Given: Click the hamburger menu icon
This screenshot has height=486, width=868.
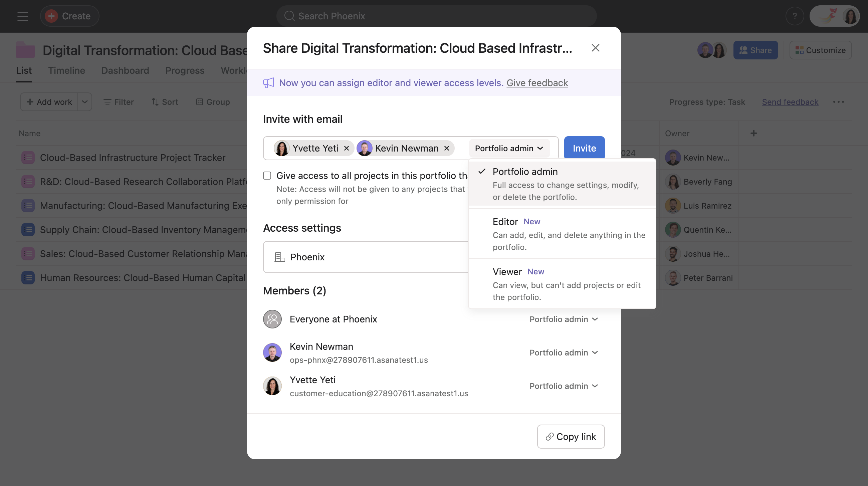Looking at the screenshot, I should pyautogui.click(x=23, y=16).
